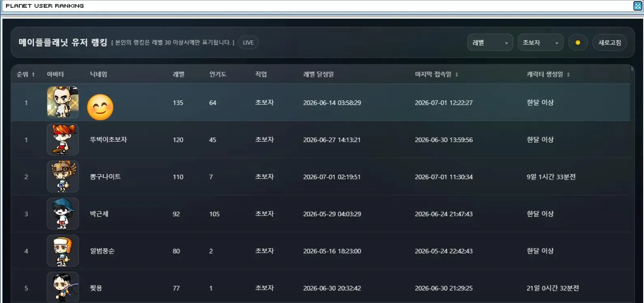Screen dimensions: 644x303
Task: Click popularity value 64
Action: click(213, 103)
